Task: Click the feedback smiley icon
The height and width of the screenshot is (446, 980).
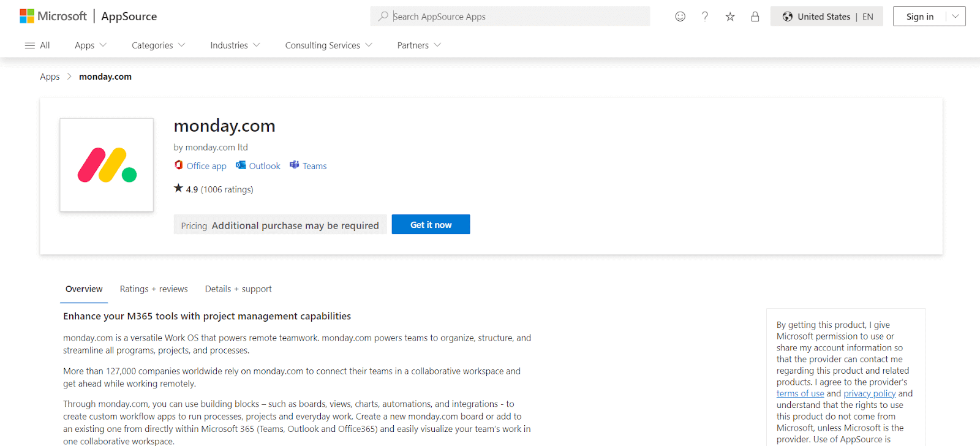Action: click(680, 17)
